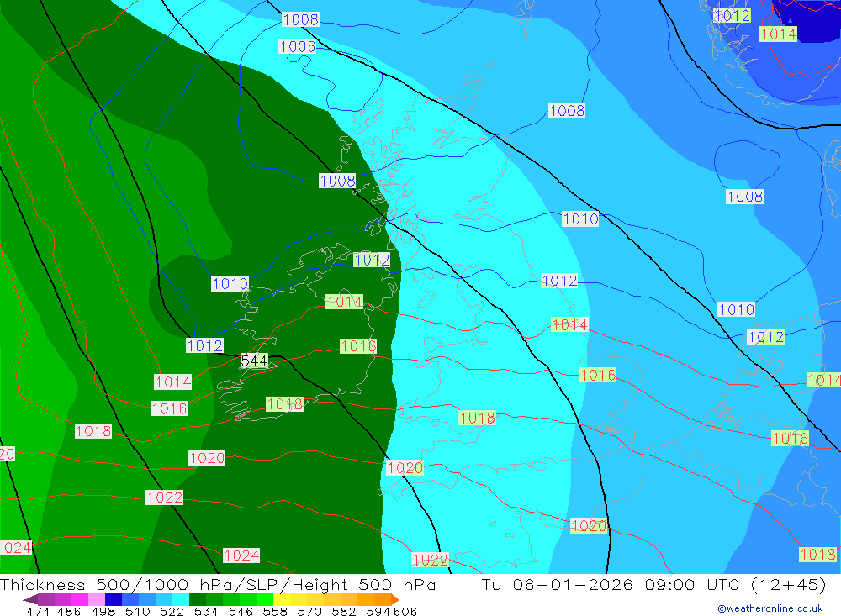Click the legend value 498

pyautogui.click(x=103, y=611)
